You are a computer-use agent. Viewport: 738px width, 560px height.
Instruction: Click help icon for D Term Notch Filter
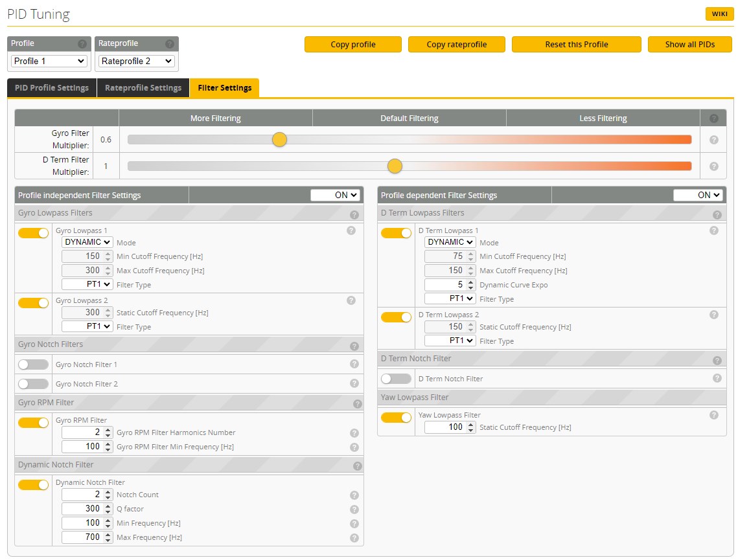pyautogui.click(x=717, y=379)
